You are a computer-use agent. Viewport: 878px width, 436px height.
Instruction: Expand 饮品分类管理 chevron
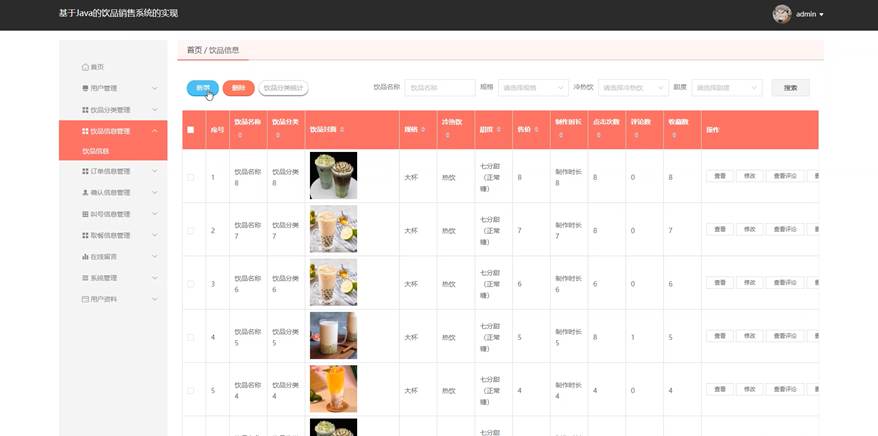click(155, 110)
